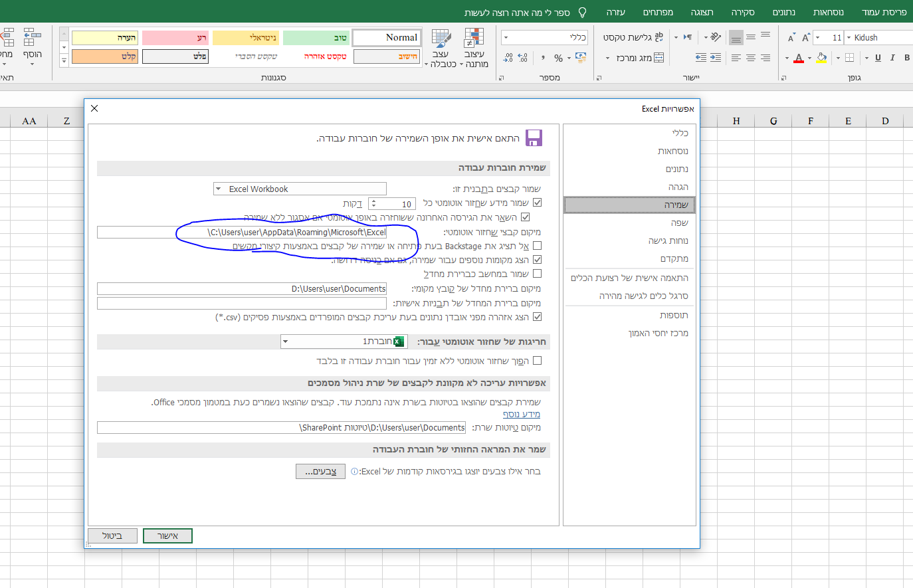Apply the yellow 'ניטראלי' cell style swatch
Image resolution: width=913 pixels, height=588 pixels.
[246, 38]
